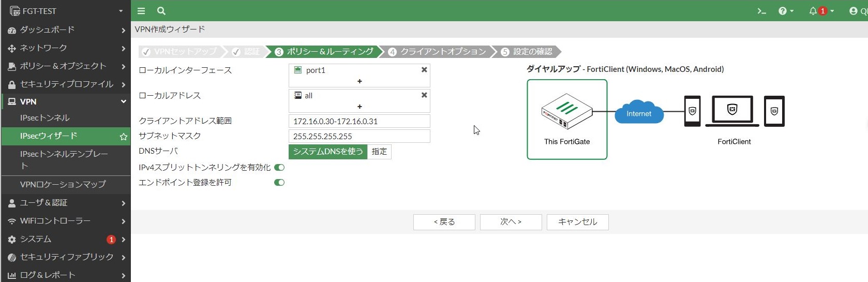Click the 戻る back button
This screenshot has height=282, width=868.
(x=444, y=222)
